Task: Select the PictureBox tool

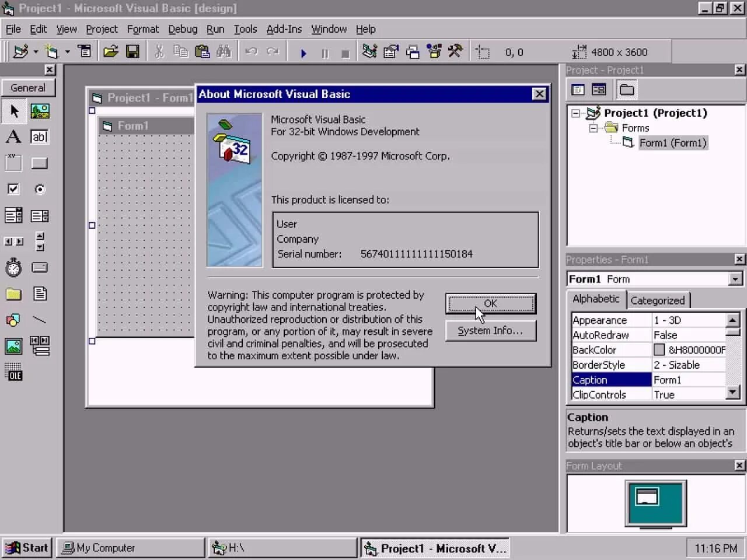Action: tap(40, 111)
